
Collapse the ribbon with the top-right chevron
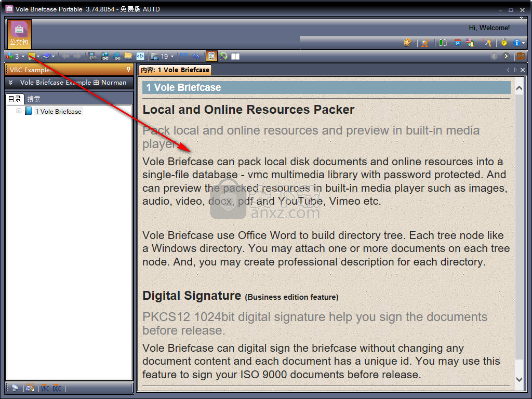[522, 18]
